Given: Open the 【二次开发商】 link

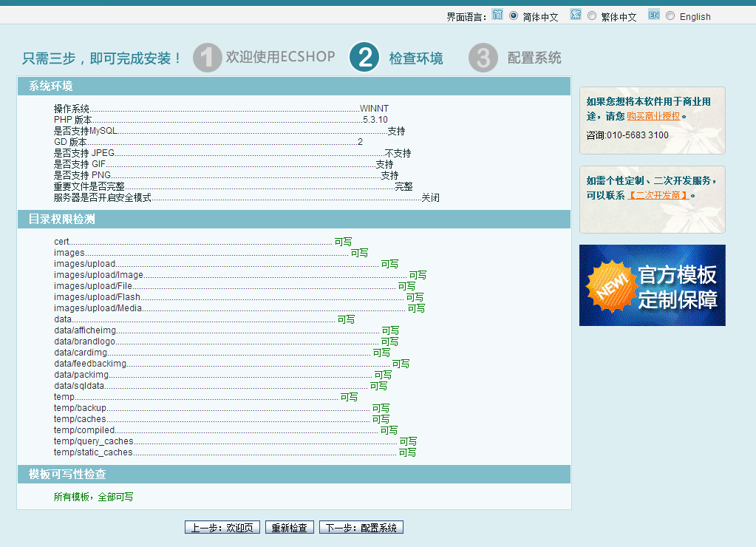Looking at the screenshot, I should (658, 195).
